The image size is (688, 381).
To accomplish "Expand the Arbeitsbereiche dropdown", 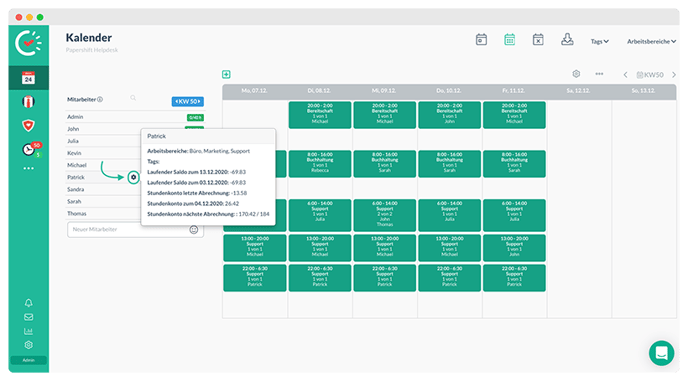I will [651, 41].
